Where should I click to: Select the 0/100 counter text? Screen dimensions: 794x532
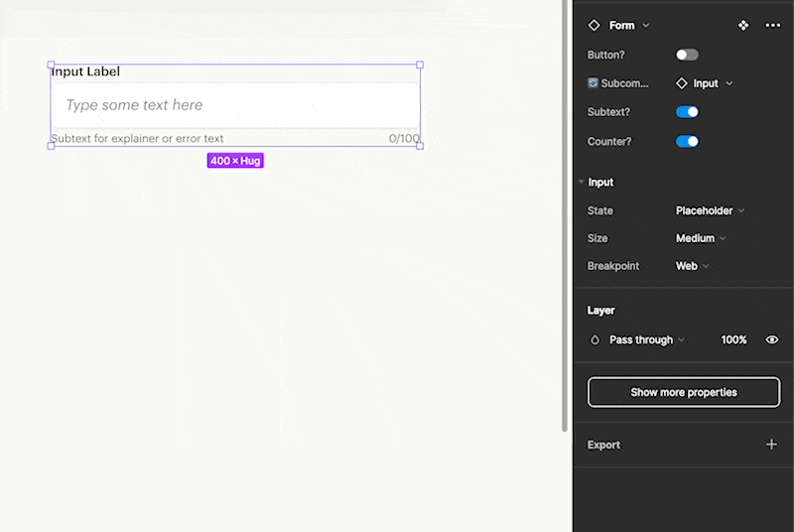click(x=404, y=138)
